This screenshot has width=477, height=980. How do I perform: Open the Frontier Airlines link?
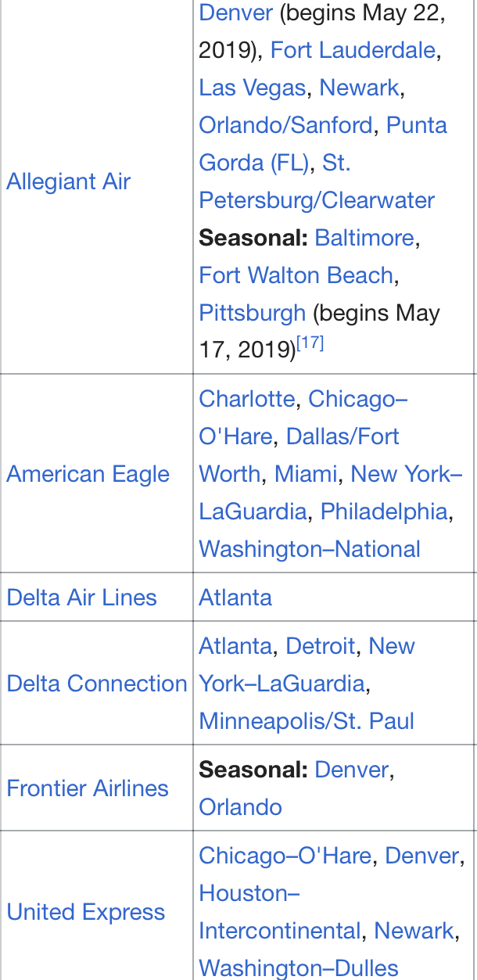(88, 788)
